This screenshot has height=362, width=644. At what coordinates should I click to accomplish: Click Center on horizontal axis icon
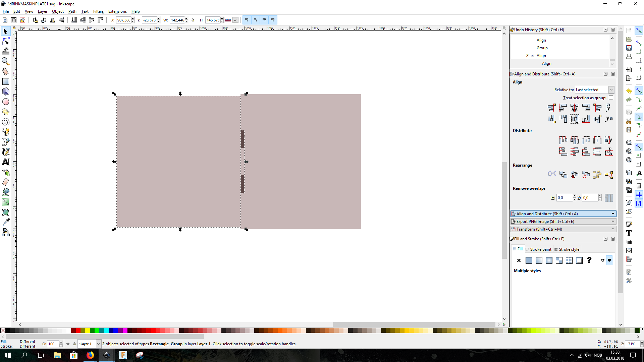(x=574, y=119)
